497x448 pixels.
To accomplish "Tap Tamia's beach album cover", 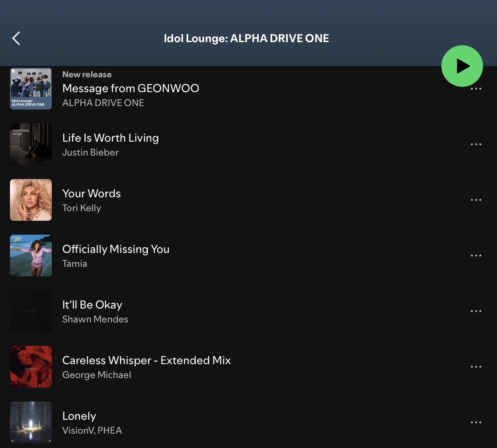I will pyautogui.click(x=31, y=256).
